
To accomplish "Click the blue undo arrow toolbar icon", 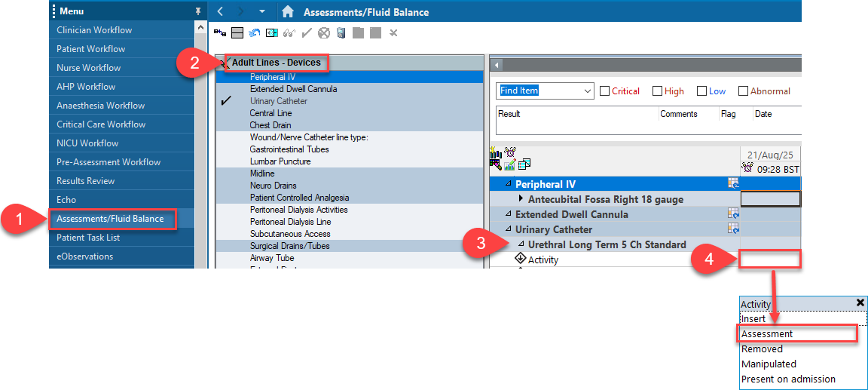I will pos(255,33).
